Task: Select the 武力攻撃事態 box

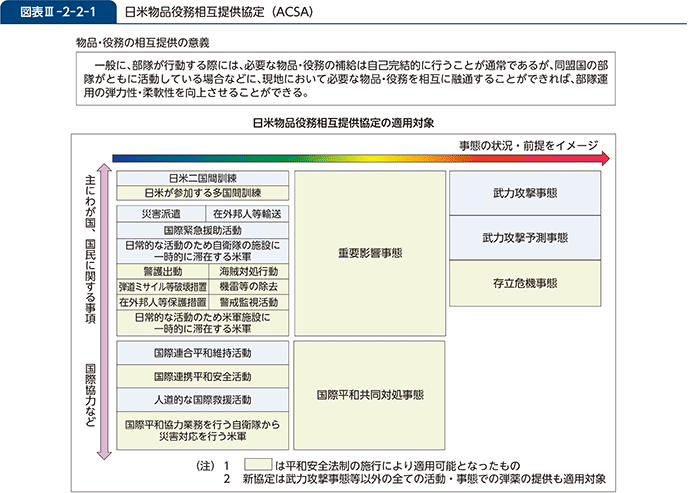Action: (x=525, y=193)
